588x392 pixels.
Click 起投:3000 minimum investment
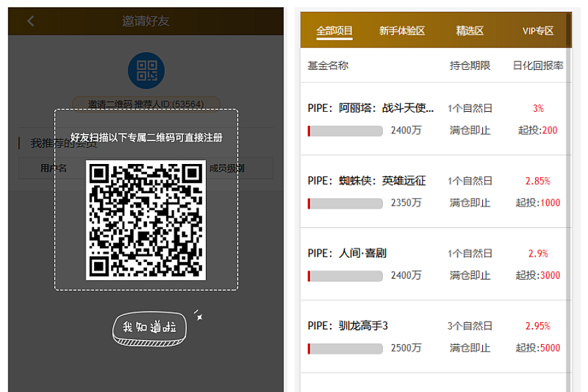(538, 275)
